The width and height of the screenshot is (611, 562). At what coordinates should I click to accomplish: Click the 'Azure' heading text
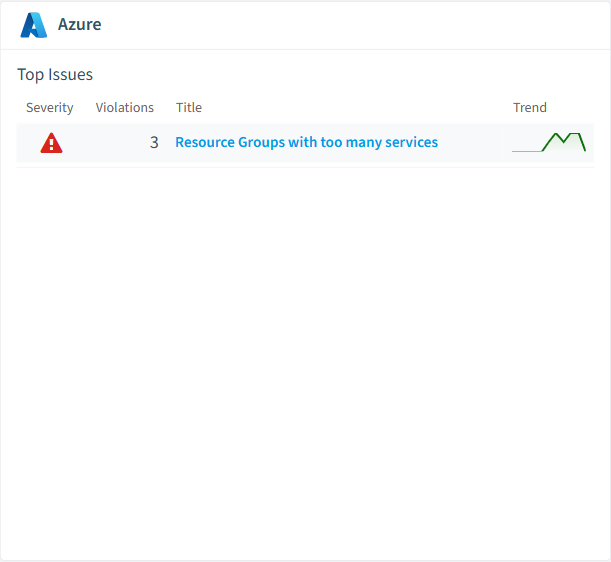pyautogui.click(x=79, y=25)
